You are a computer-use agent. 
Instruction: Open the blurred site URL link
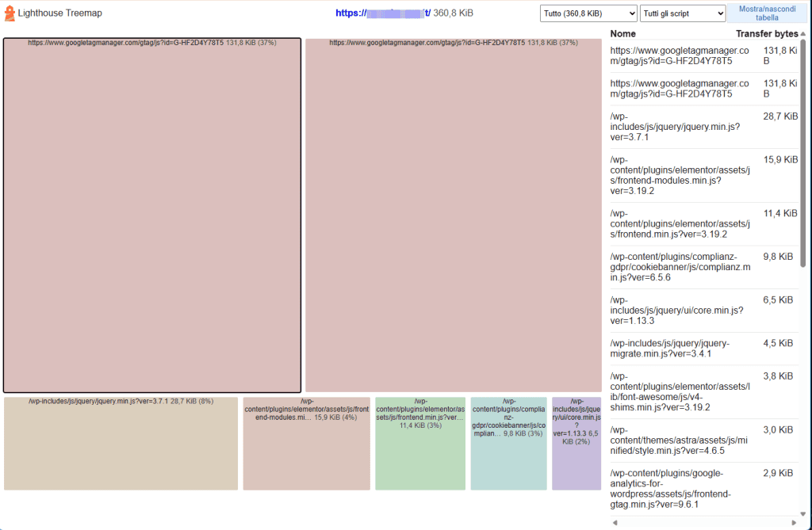(x=382, y=13)
